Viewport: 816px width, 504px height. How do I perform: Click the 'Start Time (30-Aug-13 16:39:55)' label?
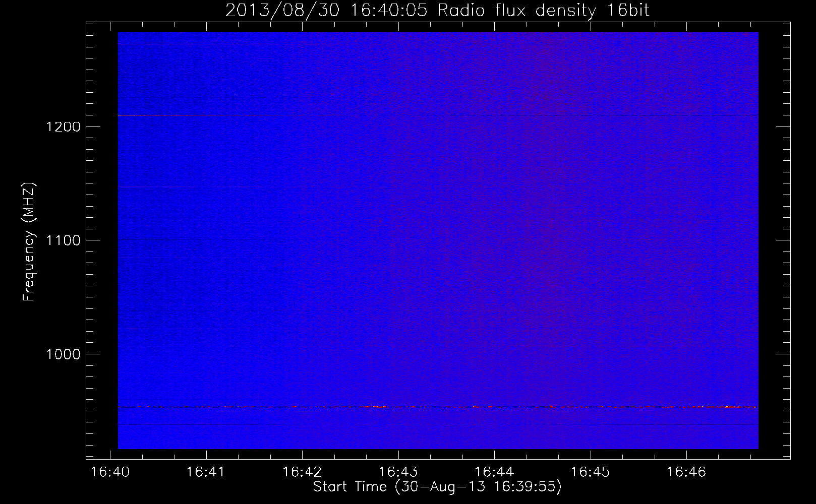pyautogui.click(x=437, y=487)
